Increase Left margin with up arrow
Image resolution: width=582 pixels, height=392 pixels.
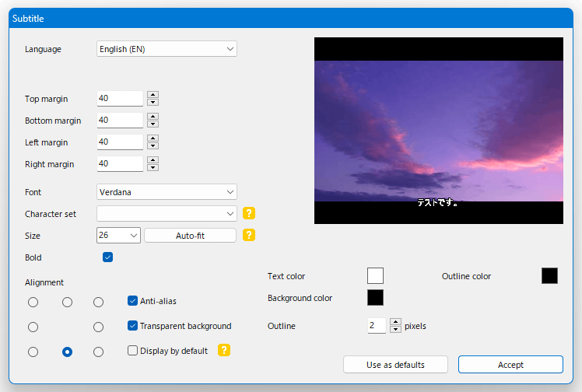(153, 138)
